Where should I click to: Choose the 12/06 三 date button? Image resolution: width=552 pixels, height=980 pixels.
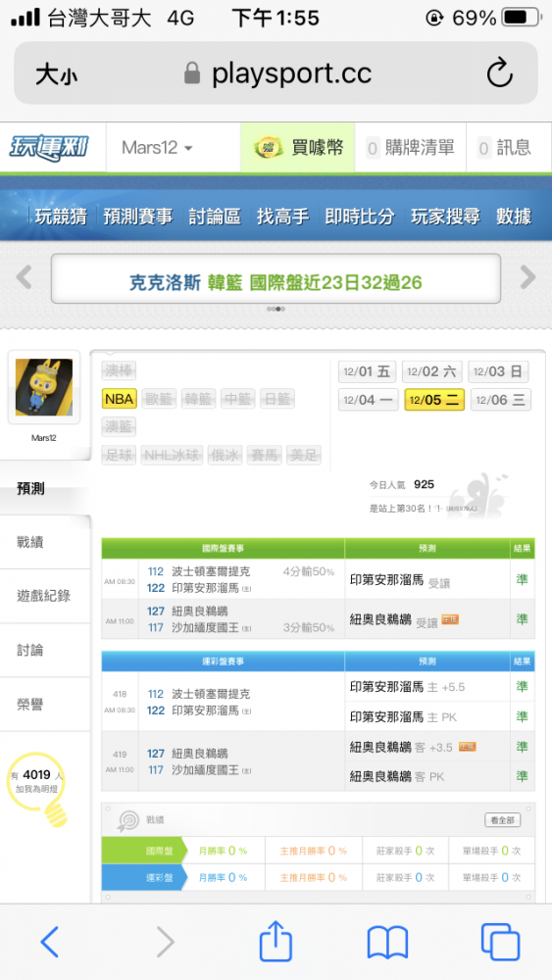click(x=501, y=400)
